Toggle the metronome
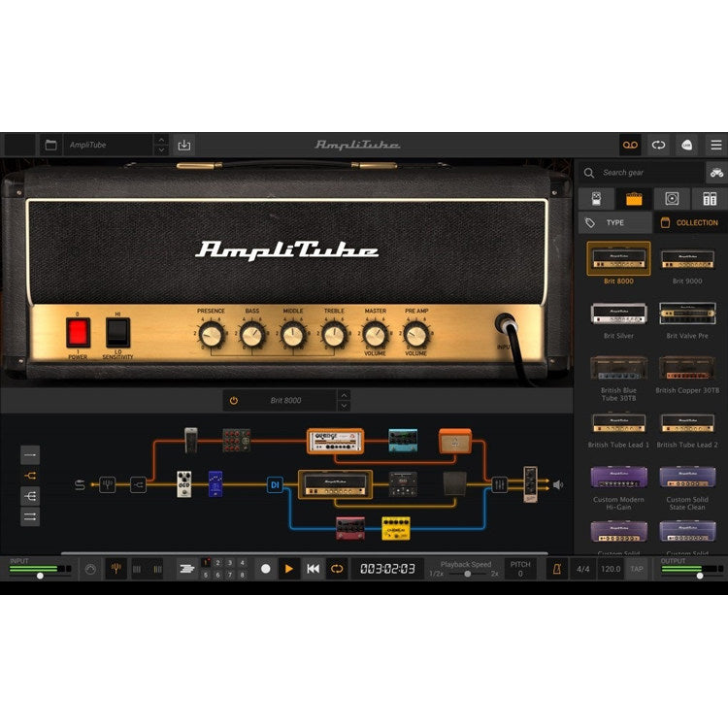728x728 pixels. coord(557,569)
